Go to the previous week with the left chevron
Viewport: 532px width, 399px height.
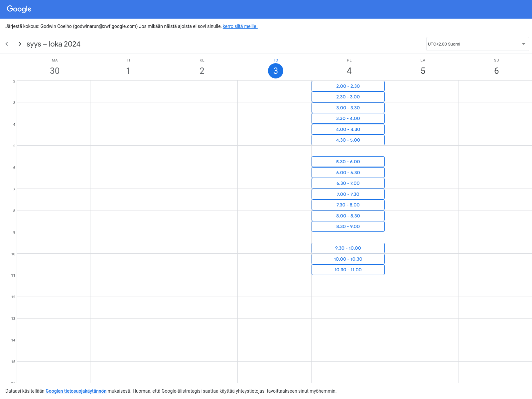(7, 44)
